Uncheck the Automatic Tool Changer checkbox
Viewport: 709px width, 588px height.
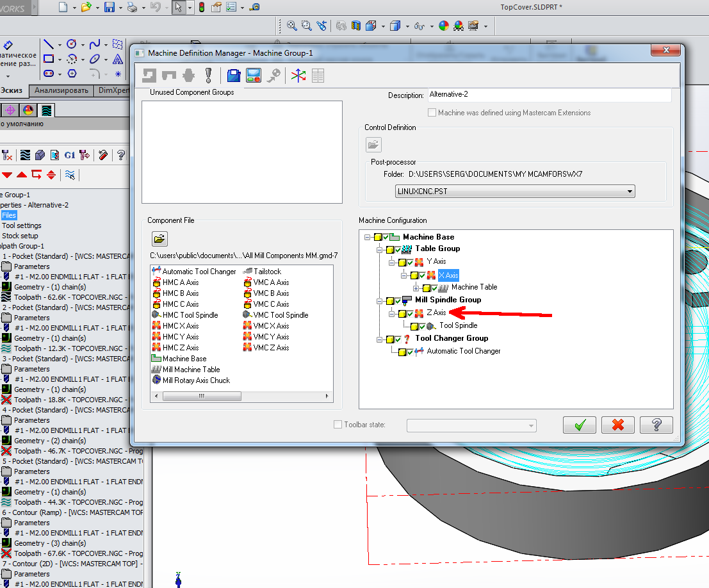[410, 352]
